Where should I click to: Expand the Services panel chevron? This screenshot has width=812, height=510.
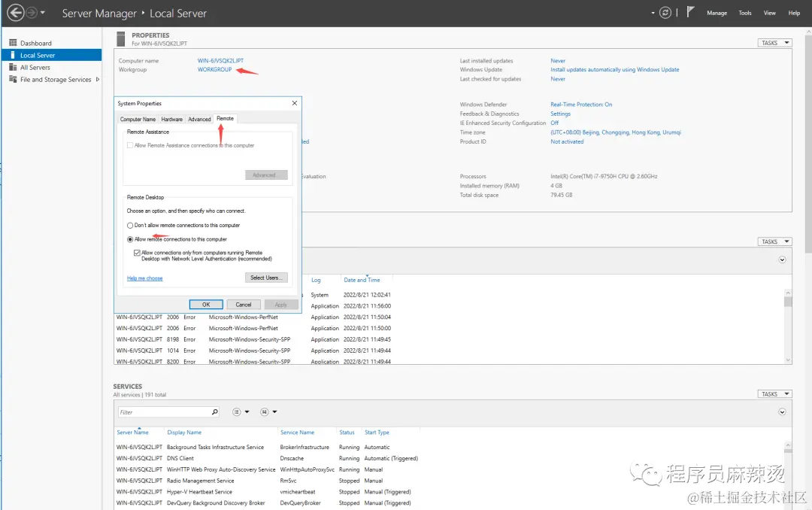(782, 412)
